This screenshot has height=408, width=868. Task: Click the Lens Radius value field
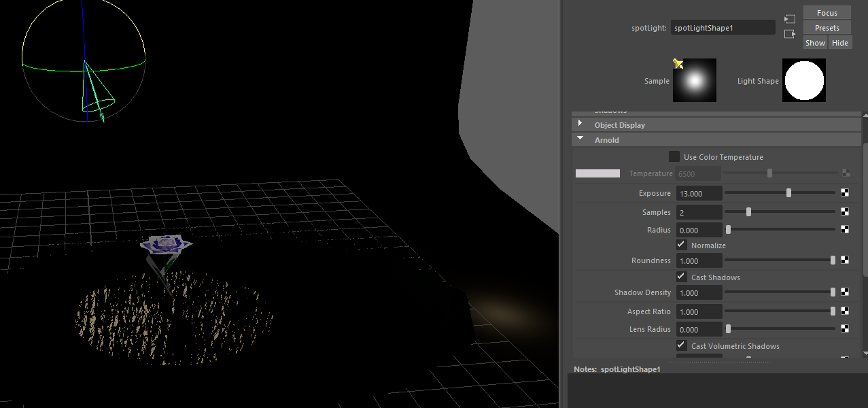(x=699, y=329)
